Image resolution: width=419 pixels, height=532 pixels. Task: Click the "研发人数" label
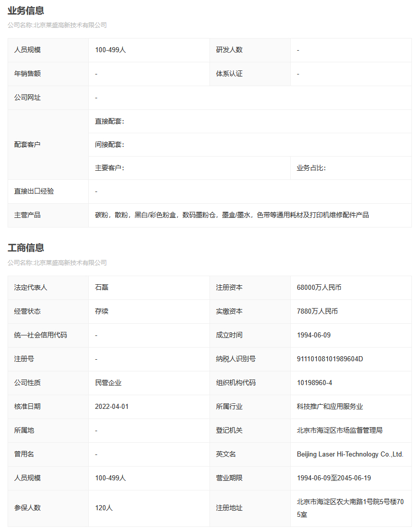(229, 50)
